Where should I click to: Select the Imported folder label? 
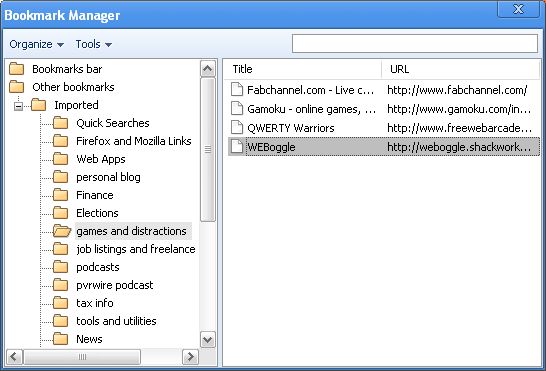click(x=76, y=105)
